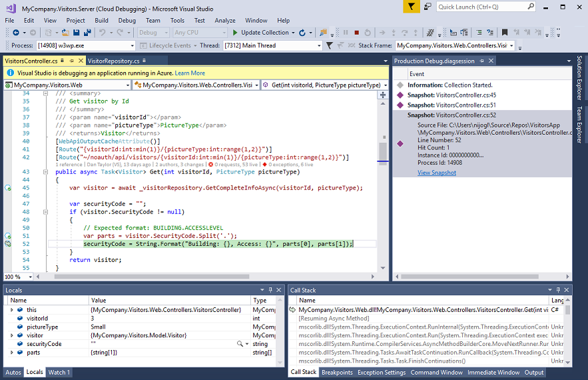Viewport: 588px width, 380px height.
Task: Expand the 'visitor' variable in Locals
Action: [x=11, y=335]
